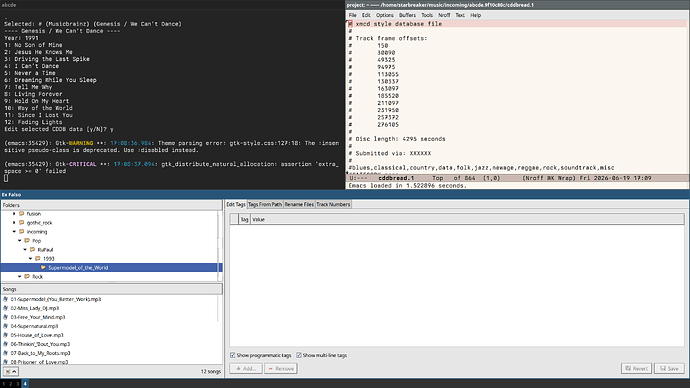
Task: Click the Save button
Action: pos(669,368)
